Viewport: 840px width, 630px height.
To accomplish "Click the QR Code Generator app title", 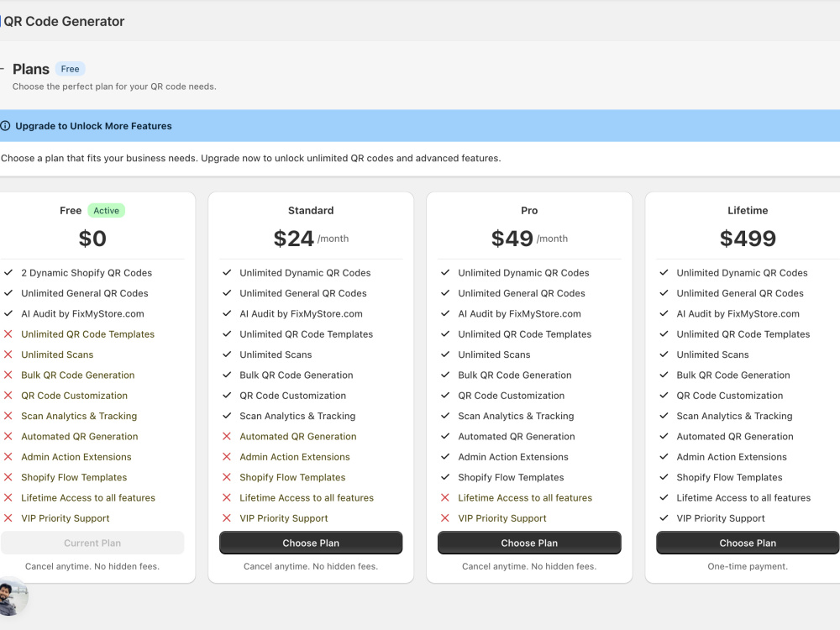I will click(x=64, y=22).
